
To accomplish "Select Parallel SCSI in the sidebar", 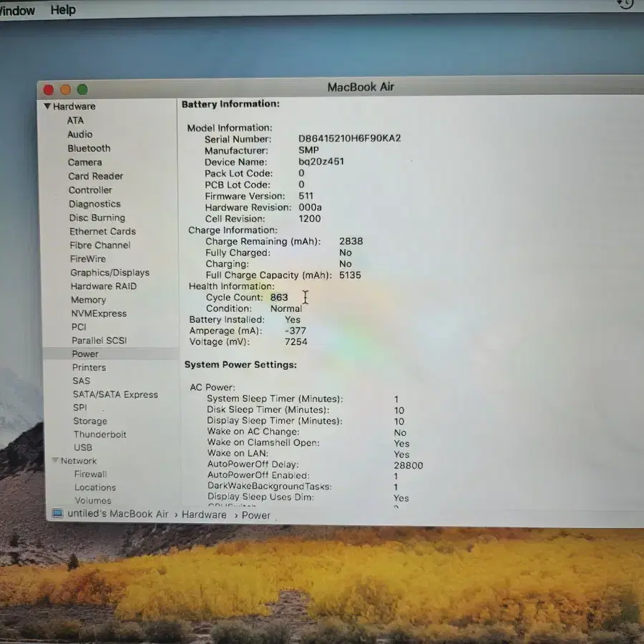I will click(x=99, y=341).
